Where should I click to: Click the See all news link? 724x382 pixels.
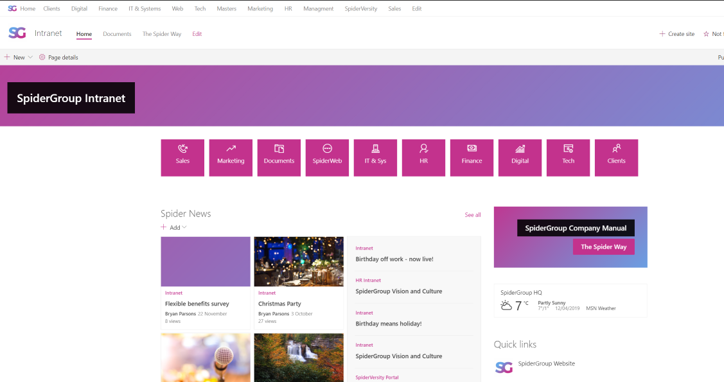[472, 215]
